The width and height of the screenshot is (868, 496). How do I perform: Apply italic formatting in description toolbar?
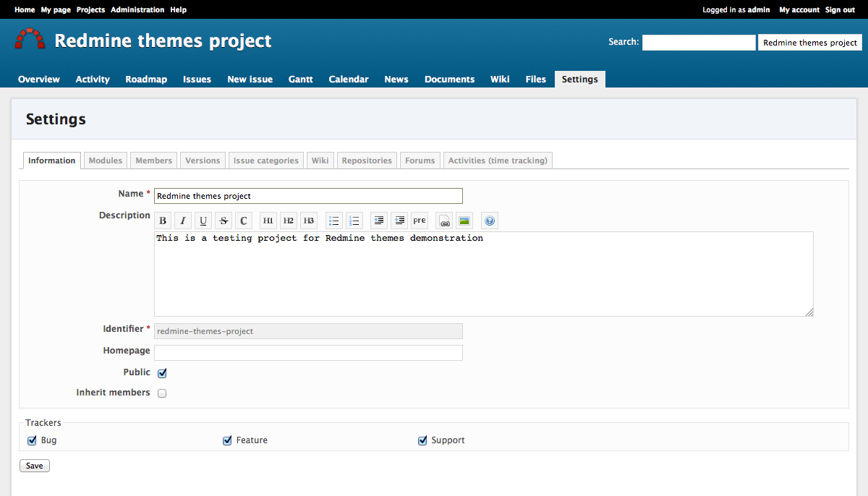click(183, 221)
